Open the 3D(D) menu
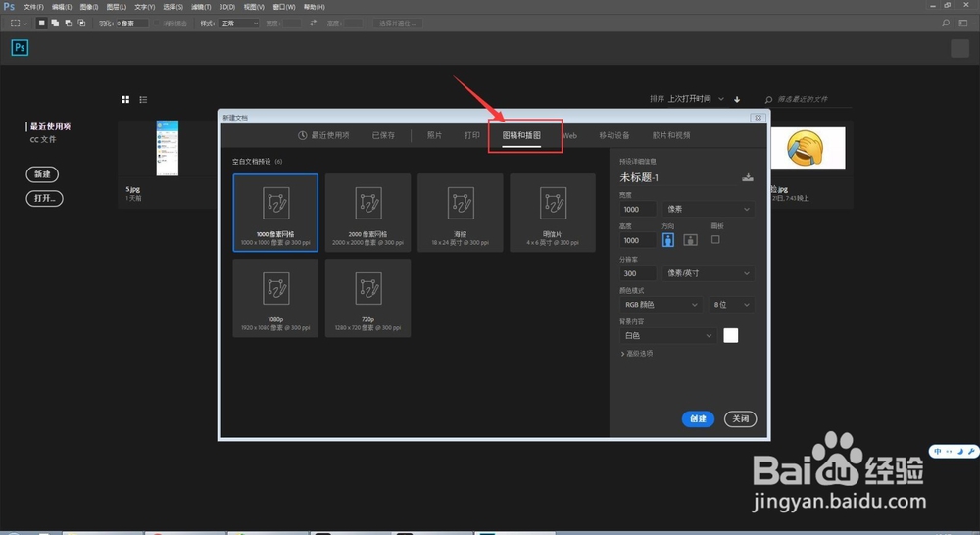The height and width of the screenshot is (535, 980). 227,7
